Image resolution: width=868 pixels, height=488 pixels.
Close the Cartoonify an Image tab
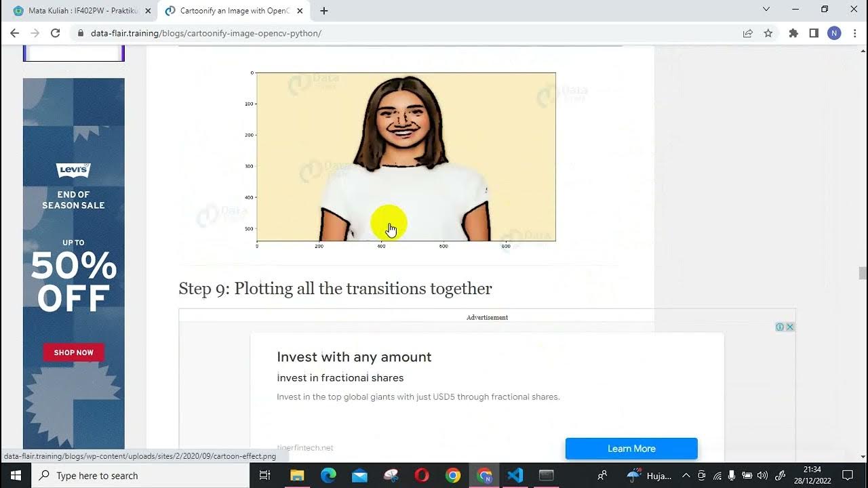pos(300,11)
